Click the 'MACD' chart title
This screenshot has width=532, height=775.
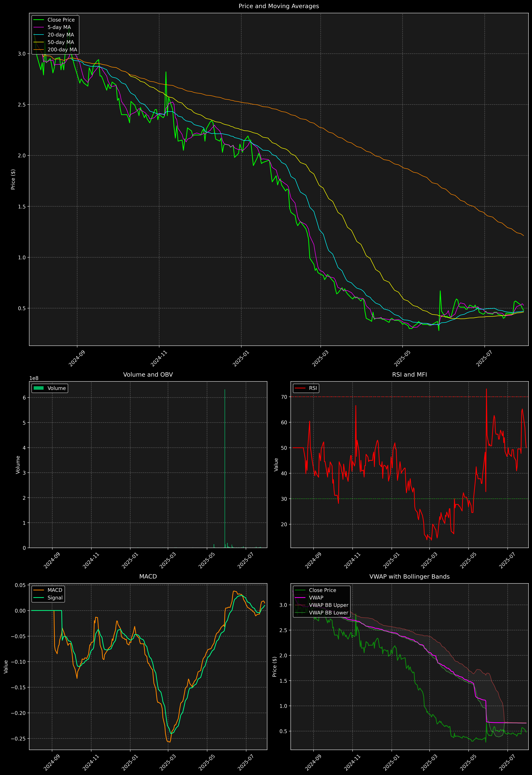148,577
